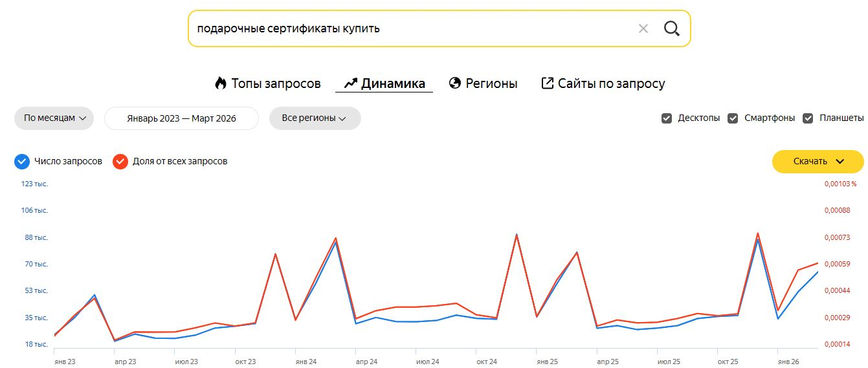Viewport: 868px width, 368px height.
Task: Open the Топы запросов tab
Action: 267,83
